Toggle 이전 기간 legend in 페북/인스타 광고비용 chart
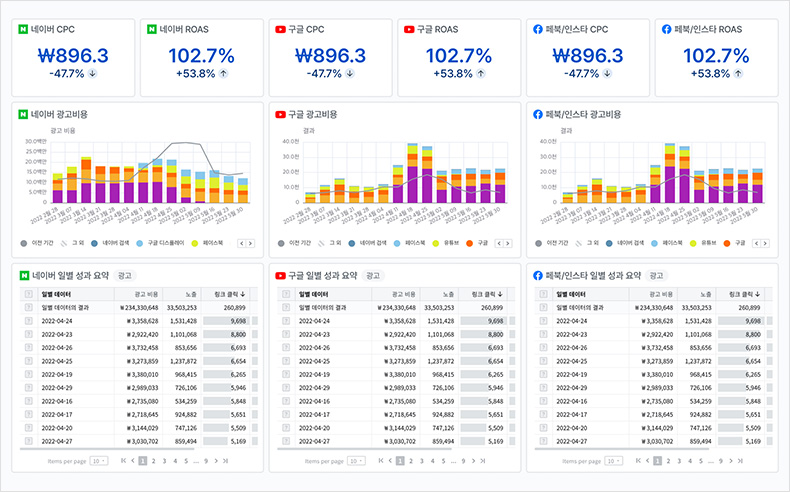The image size is (790, 492). (x=551, y=243)
